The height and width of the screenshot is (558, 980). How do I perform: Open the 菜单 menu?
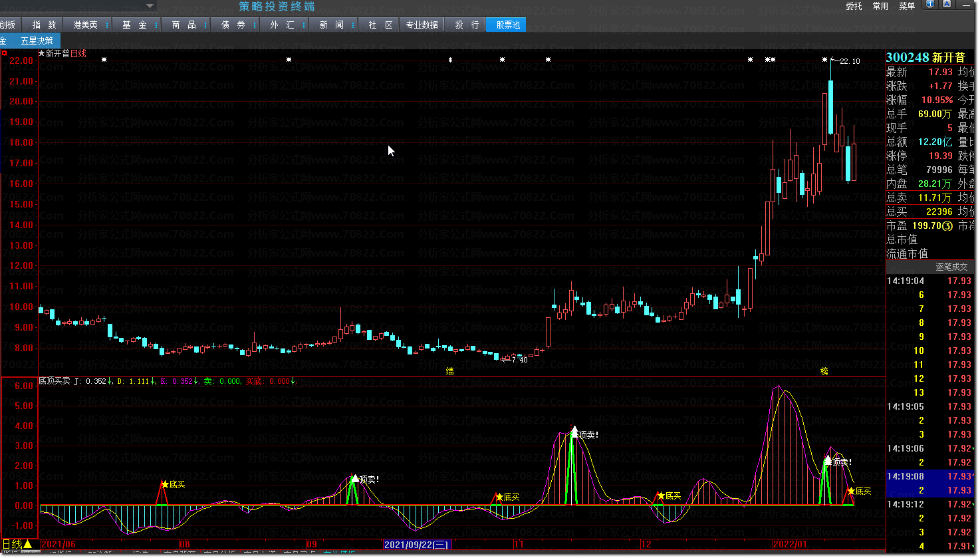click(x=907, y=6)
